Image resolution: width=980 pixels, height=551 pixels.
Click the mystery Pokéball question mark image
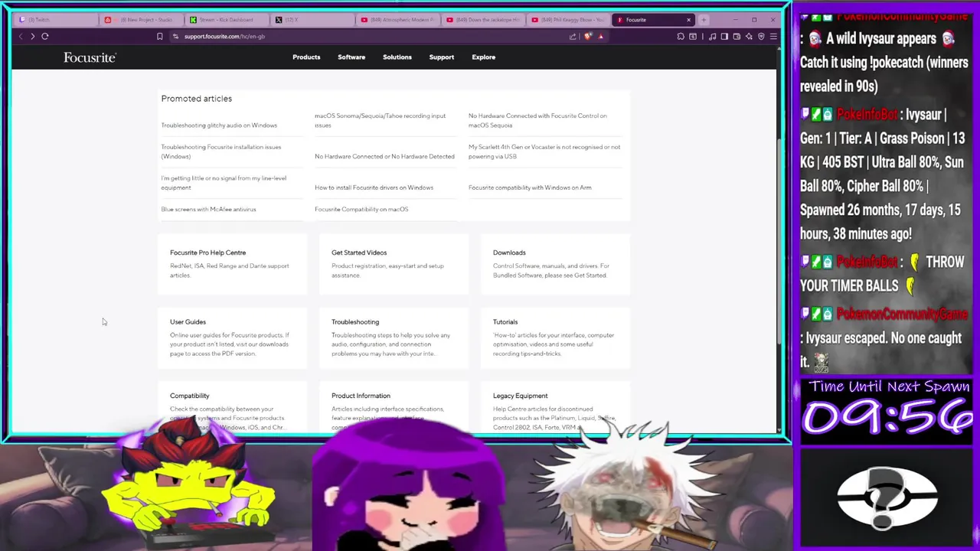tap(887, 499)
